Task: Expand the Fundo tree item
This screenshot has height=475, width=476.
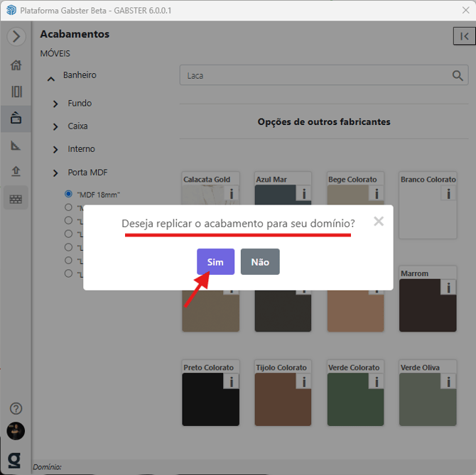Action: pos(55,104)
